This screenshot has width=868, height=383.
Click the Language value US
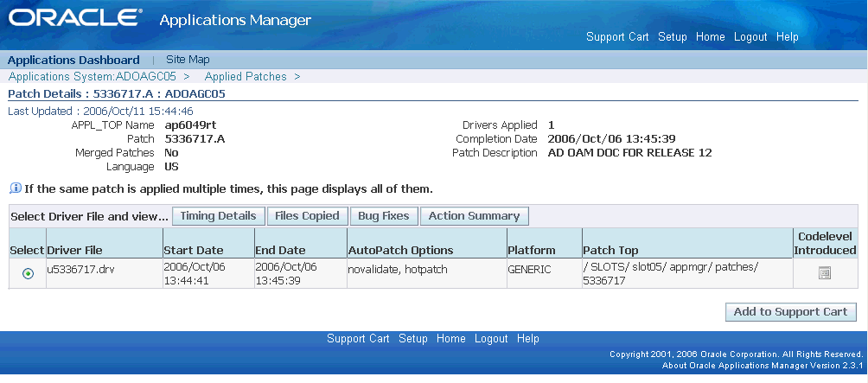[x=171, y=167]
